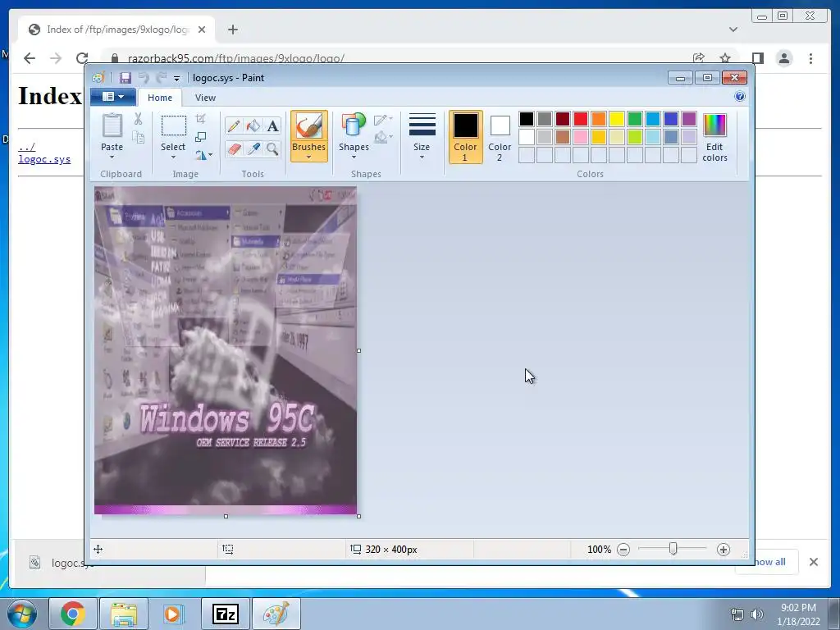
Task: Click the Undo arrow in Paint title bar
Action: point(143,78)
